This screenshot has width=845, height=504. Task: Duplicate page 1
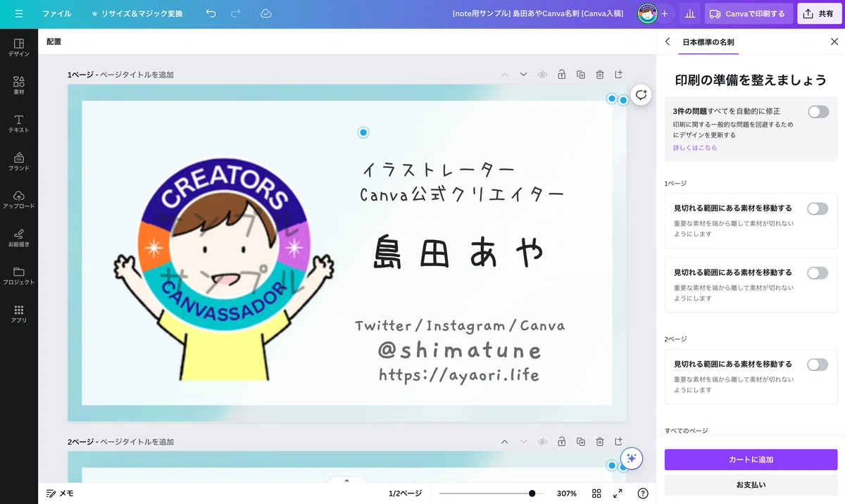tap(580, 75)
